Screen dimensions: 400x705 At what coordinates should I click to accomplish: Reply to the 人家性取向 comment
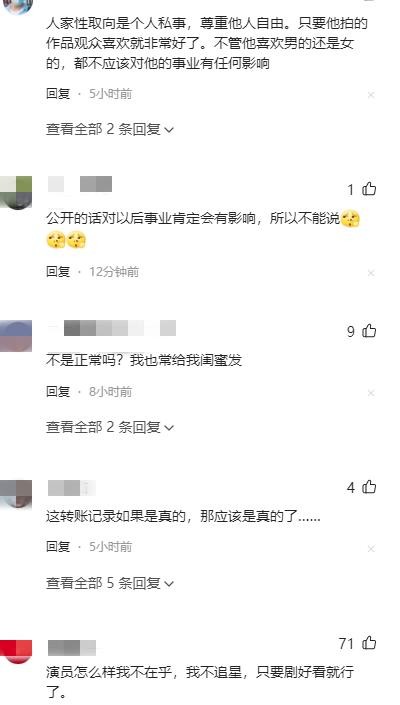[x=58, y=94]
